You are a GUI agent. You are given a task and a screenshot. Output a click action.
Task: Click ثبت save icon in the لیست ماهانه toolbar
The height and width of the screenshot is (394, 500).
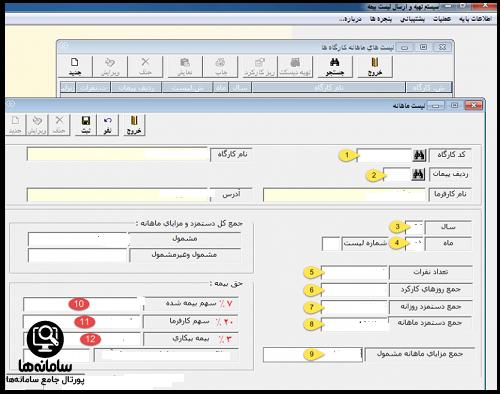[x=86, y=125]
